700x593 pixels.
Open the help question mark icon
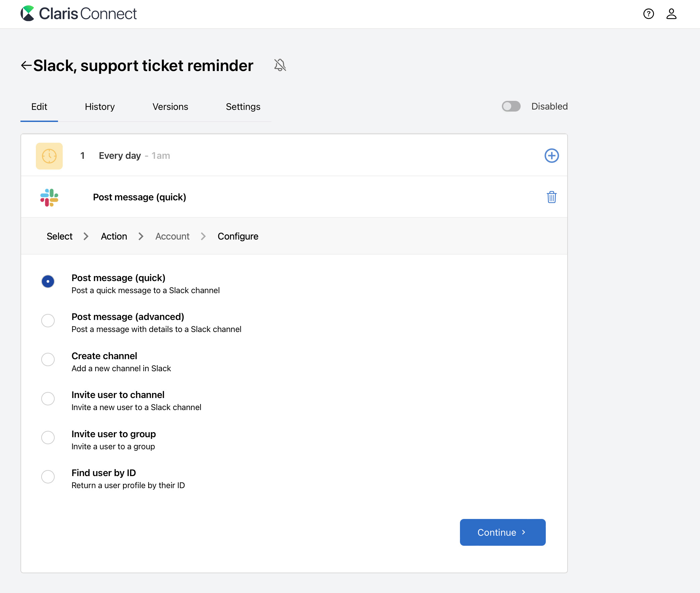tap(648, 14)
